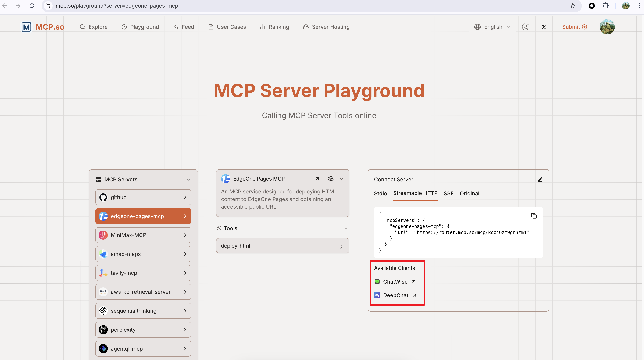Image resolution: width=644 pixels, height=360 pixels.
Task: Open the Explore menu item
Action: point(94,27)
